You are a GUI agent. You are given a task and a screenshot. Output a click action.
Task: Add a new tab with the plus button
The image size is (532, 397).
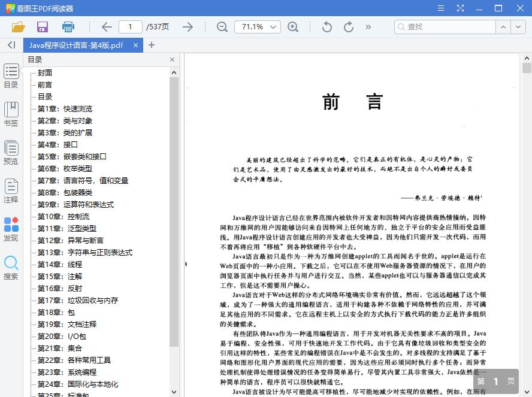(x=152, y=45)
